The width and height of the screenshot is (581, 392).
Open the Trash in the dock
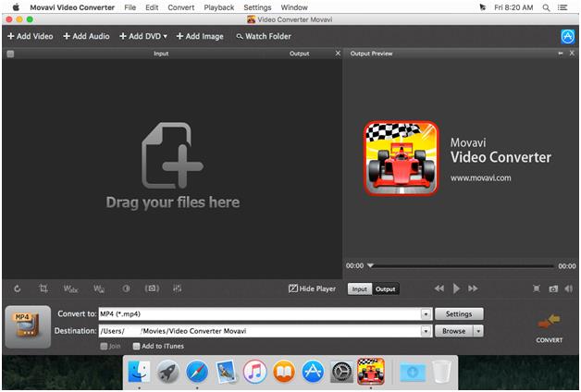441,372
